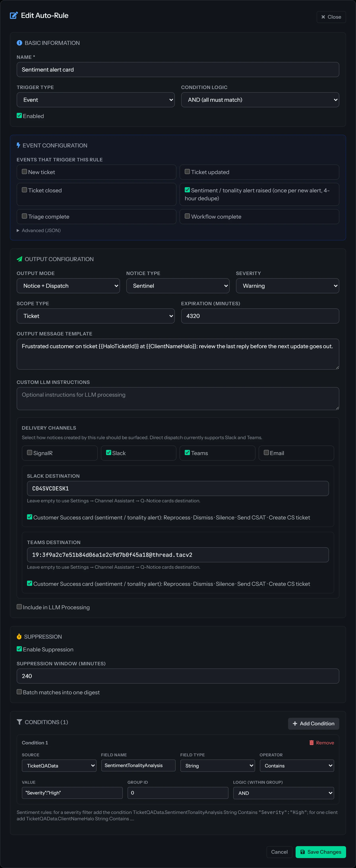Click the Output Message Template textarea
The image size is (356, 868).
(178, 354)
